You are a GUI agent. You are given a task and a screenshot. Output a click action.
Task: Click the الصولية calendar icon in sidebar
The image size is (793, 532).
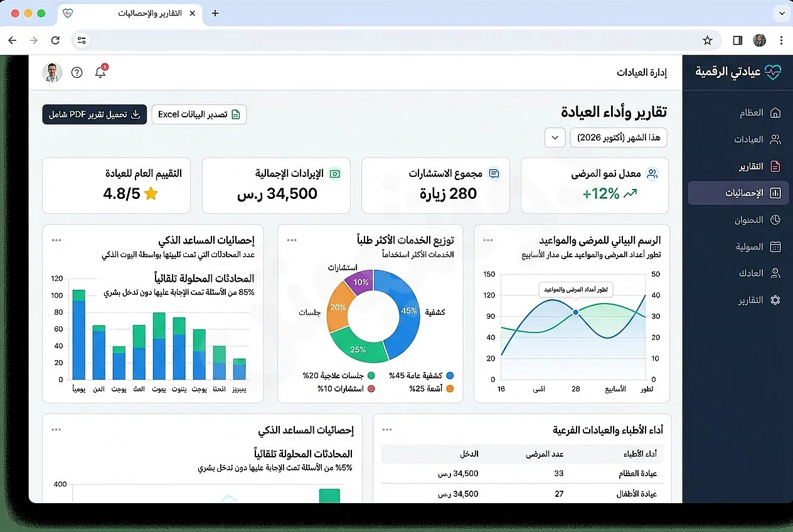point(775,247)
